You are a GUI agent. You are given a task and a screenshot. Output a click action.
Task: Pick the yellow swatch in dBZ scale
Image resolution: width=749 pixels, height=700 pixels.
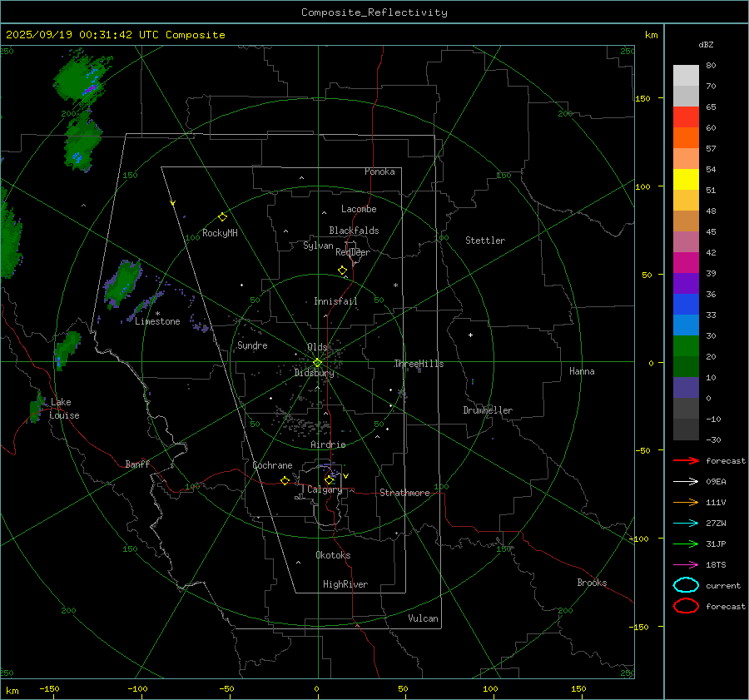pos(686,179)
